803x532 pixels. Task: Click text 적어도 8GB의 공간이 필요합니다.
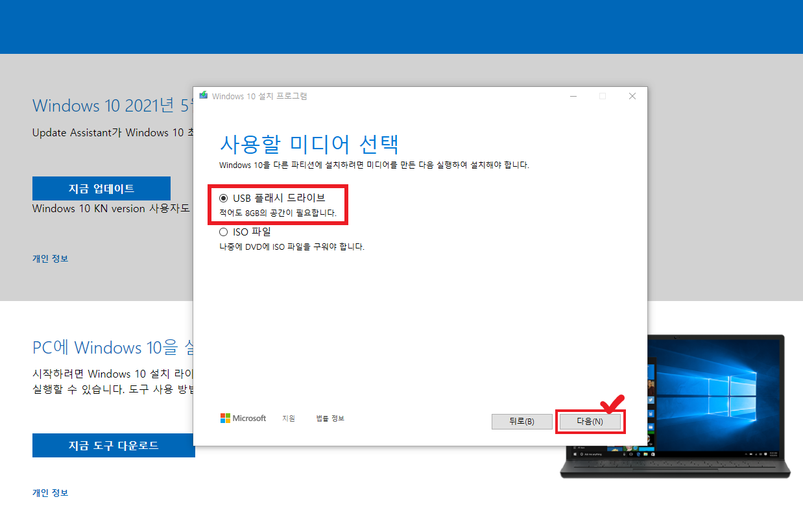pos(278,213)
